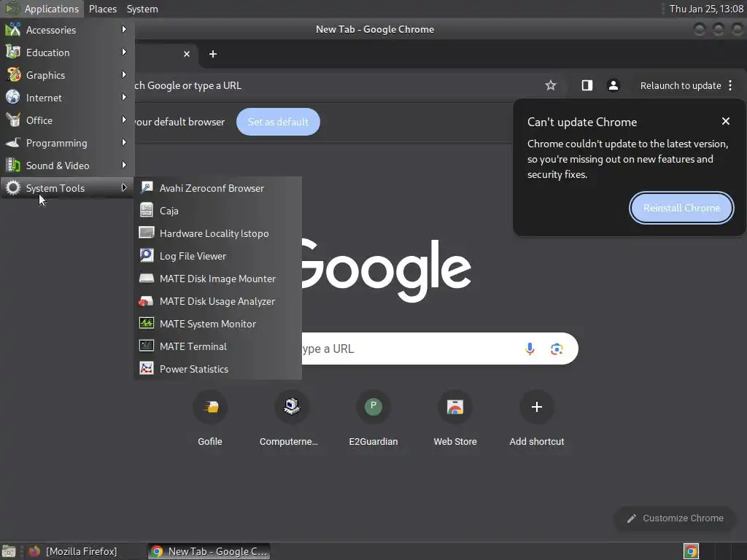Click Add shortcut tile
This screenshot has height=560, width=747.
tap(537, 419)
